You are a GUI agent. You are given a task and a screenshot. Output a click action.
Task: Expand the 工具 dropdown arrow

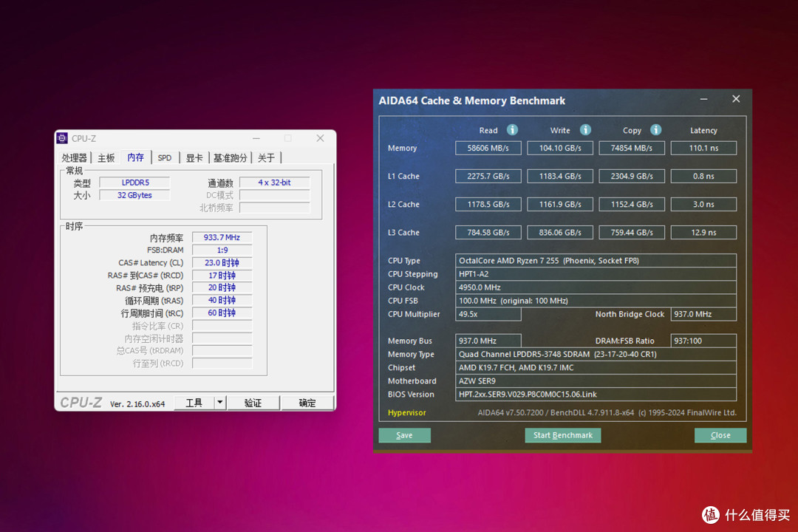(x=220, y=403)
